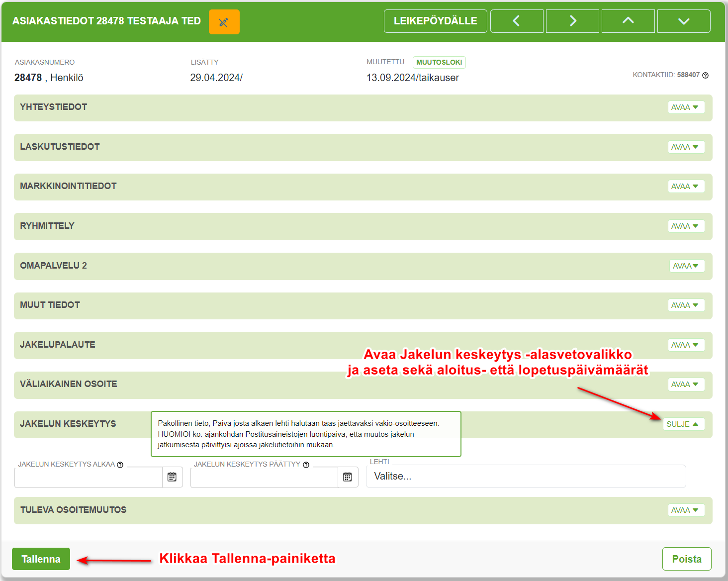The width and height of the screenshot is (728, 581).
Task: Click the TULEVA OSOITEMUUTOS section heading
Action: 73,510
